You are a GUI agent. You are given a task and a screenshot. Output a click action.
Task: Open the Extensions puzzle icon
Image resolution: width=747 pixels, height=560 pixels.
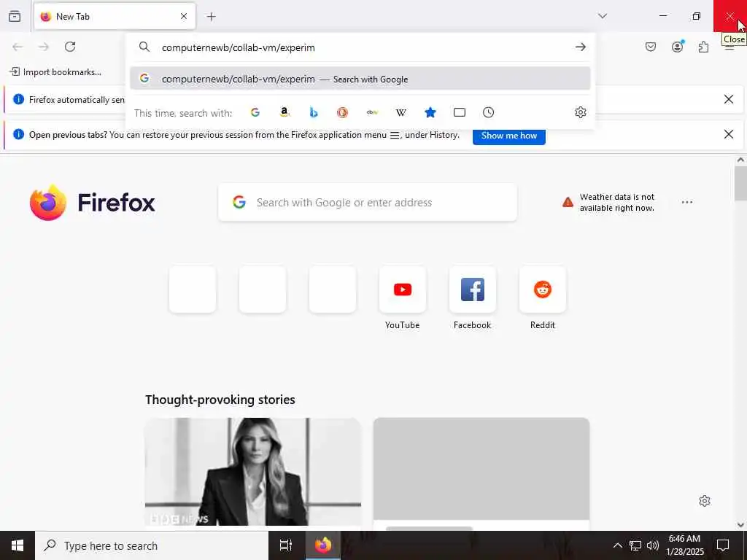704,47
